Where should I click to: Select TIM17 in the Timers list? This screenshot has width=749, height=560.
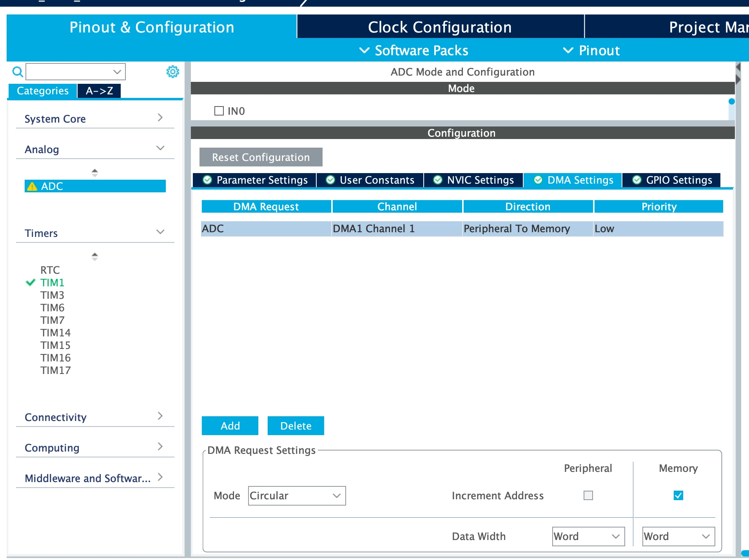55,370
